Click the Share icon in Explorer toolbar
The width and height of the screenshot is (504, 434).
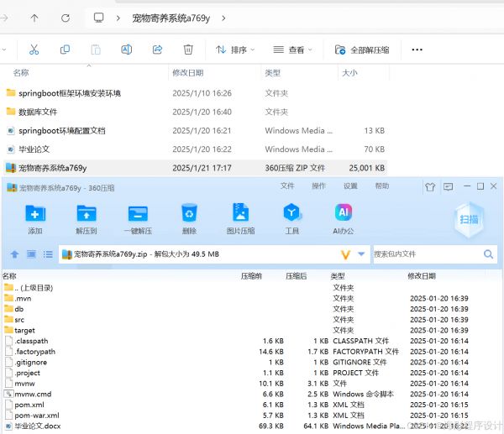tap(157, 50)
